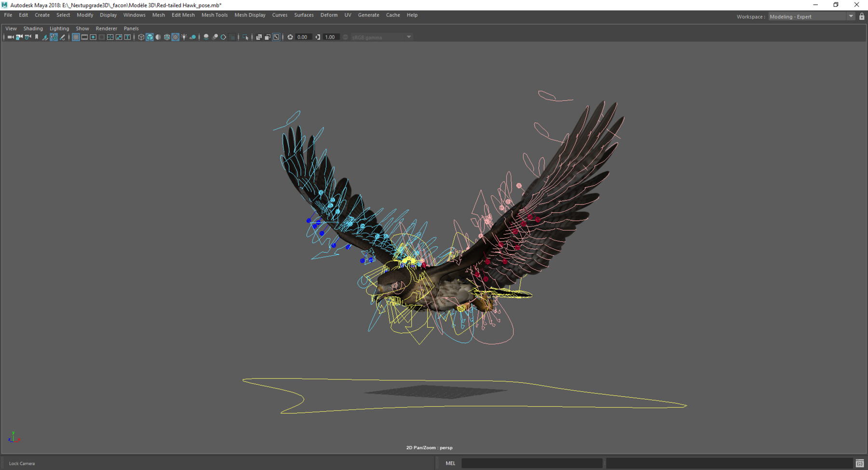Viewport: 868px width, 470px height.
Task: Open the panel Renderer menu
Action: [x=107, y=28]
